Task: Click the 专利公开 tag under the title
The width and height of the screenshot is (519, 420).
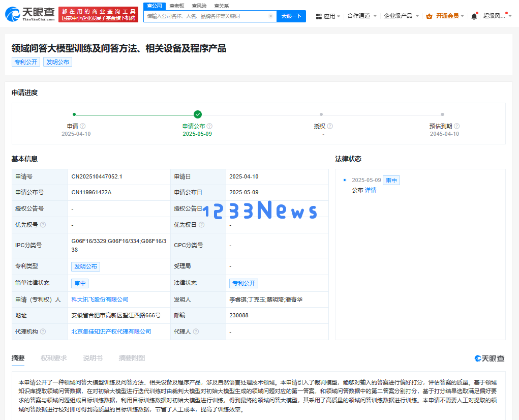Action: (26, 62)
